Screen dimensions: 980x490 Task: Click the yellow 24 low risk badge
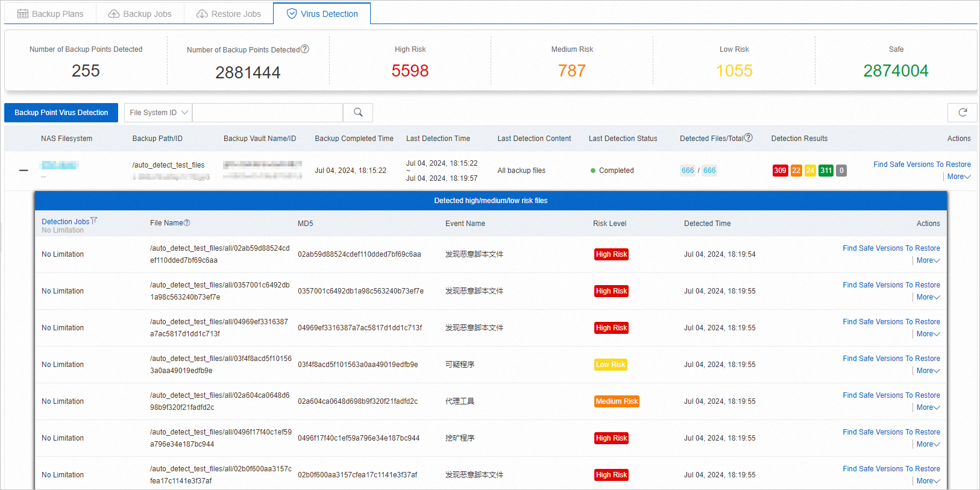point(810,171)
